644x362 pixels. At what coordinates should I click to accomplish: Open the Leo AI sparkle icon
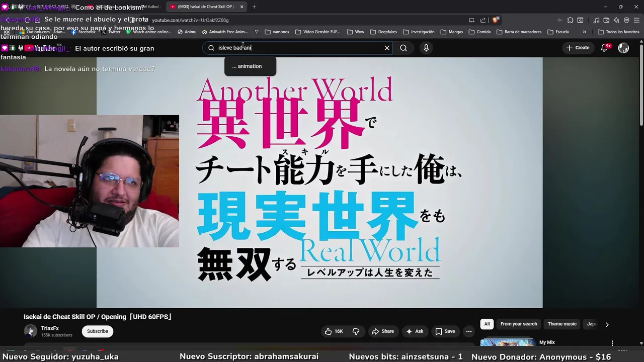pos(616,20)
